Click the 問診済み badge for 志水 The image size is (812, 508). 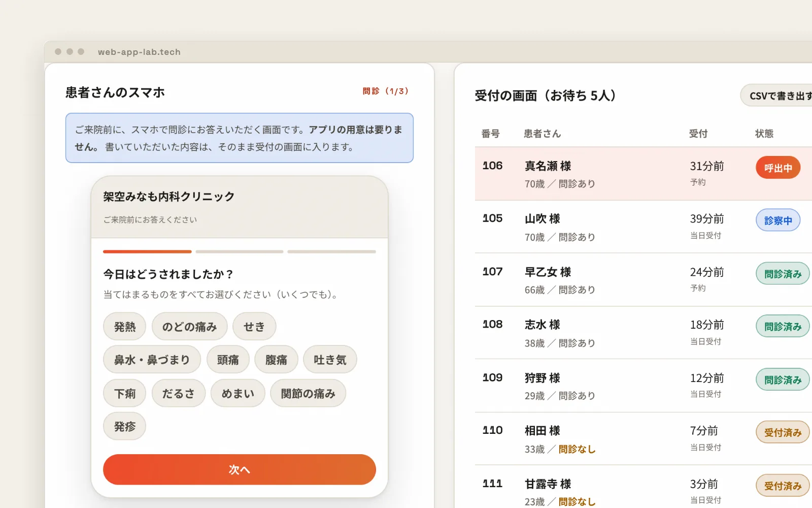(x=783, y=327)
